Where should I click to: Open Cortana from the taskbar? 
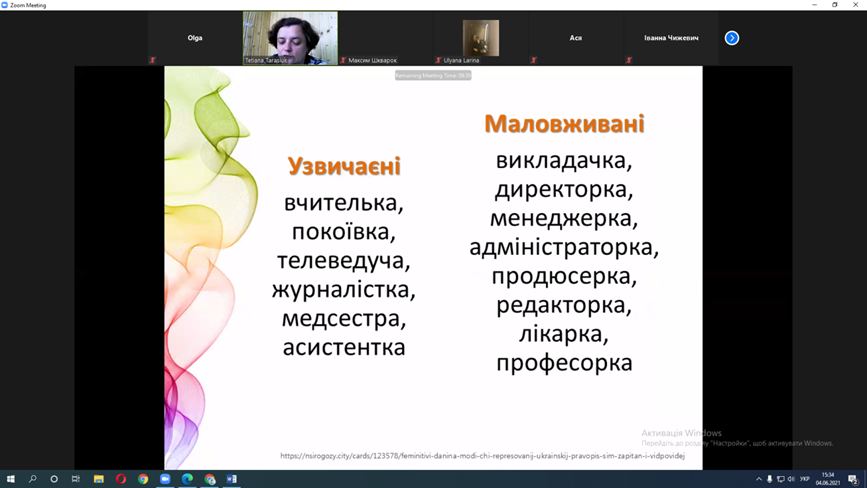tap(54, 479)
